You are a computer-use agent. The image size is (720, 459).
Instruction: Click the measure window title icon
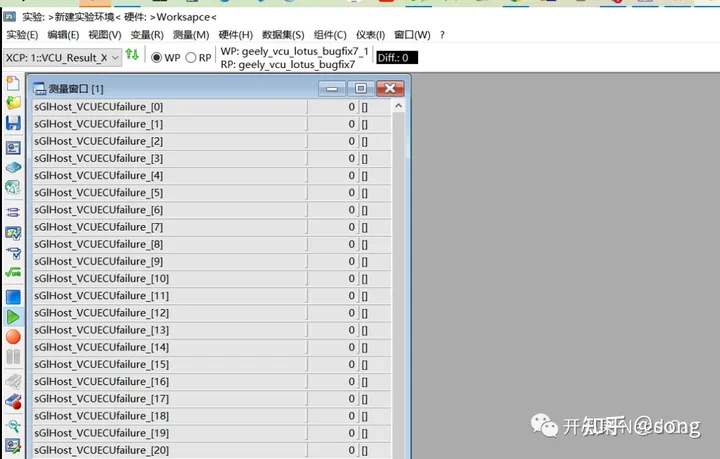(39, 88)
